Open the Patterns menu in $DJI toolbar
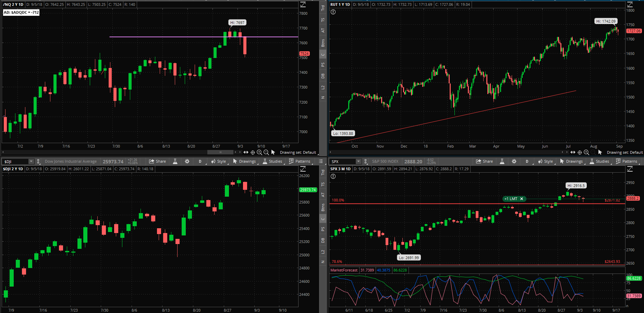 point(300,161)
